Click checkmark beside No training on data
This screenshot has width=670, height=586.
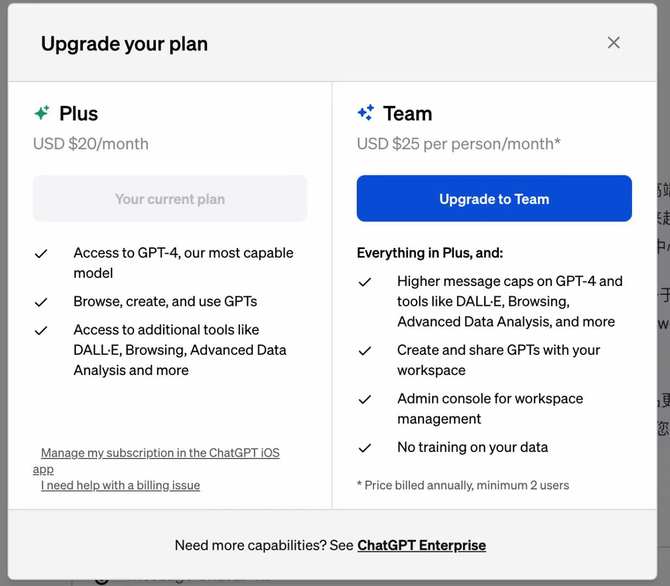tap(365, 448)
